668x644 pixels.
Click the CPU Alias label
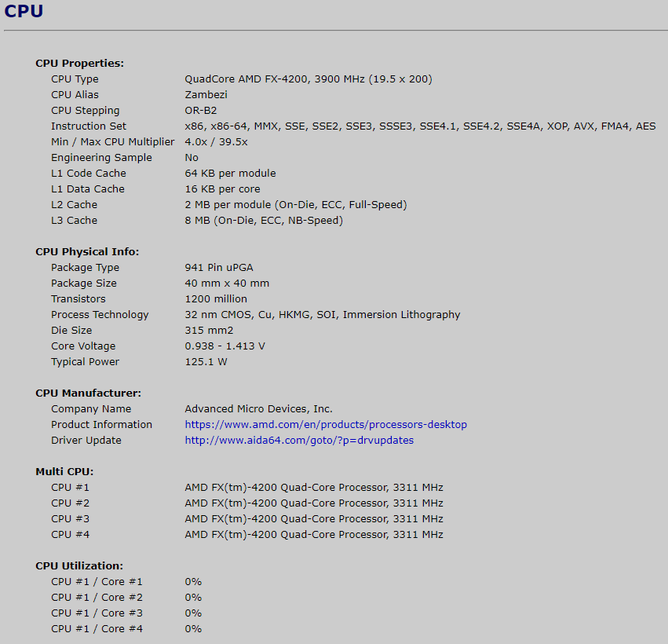point(75,94)
